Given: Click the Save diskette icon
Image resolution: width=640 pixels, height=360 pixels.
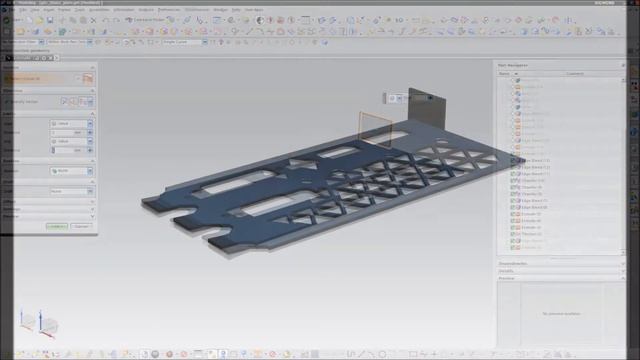Looking at the screenshot, I should (50, 20).
